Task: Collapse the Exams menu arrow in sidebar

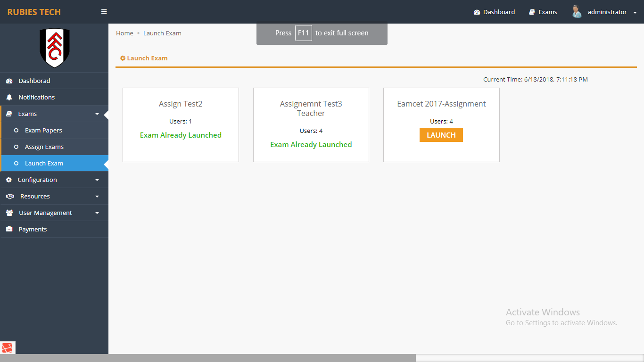Action: (97, 114)
